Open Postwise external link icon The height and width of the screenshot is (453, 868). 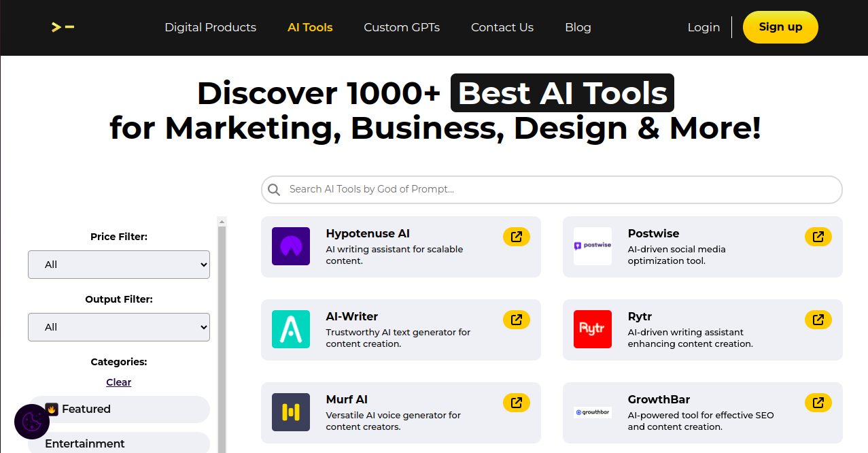(818, 237)
